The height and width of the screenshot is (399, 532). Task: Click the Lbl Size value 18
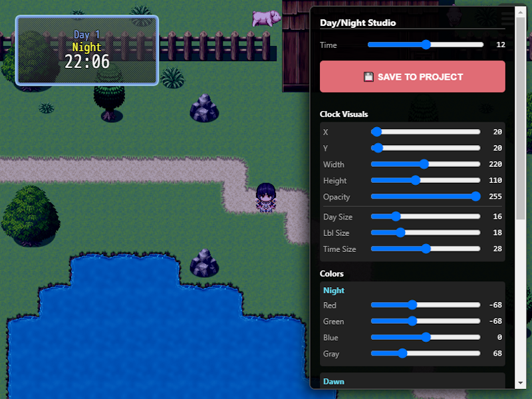coord(497,233)
